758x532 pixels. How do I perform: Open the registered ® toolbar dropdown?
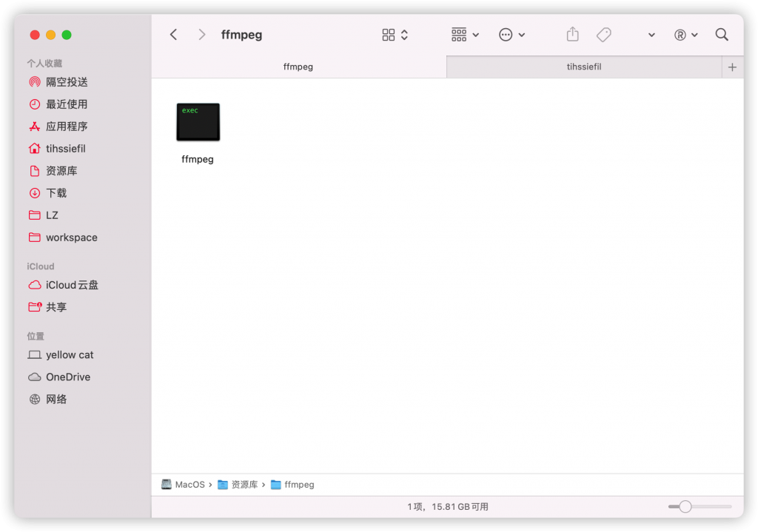tap(685, 35)
